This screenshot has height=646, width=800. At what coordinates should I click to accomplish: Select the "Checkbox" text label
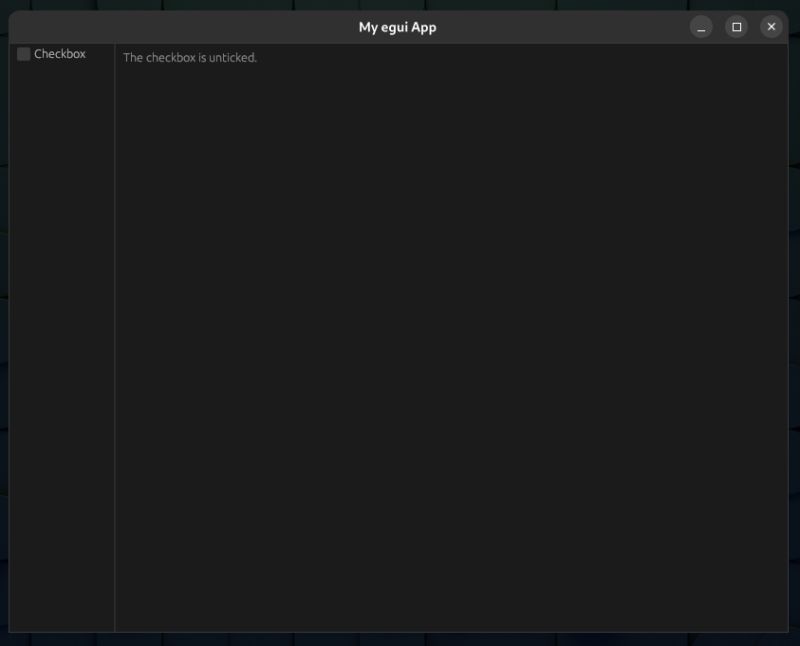point(60,53)
